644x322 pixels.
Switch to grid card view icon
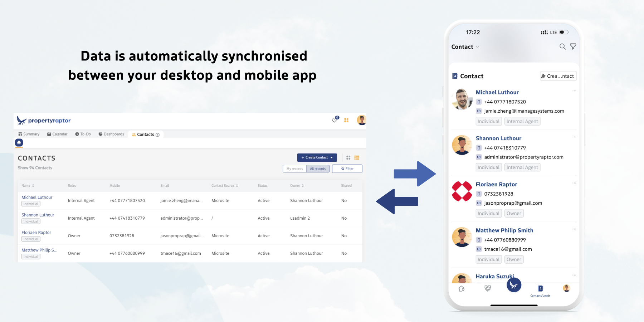(348, 157)
